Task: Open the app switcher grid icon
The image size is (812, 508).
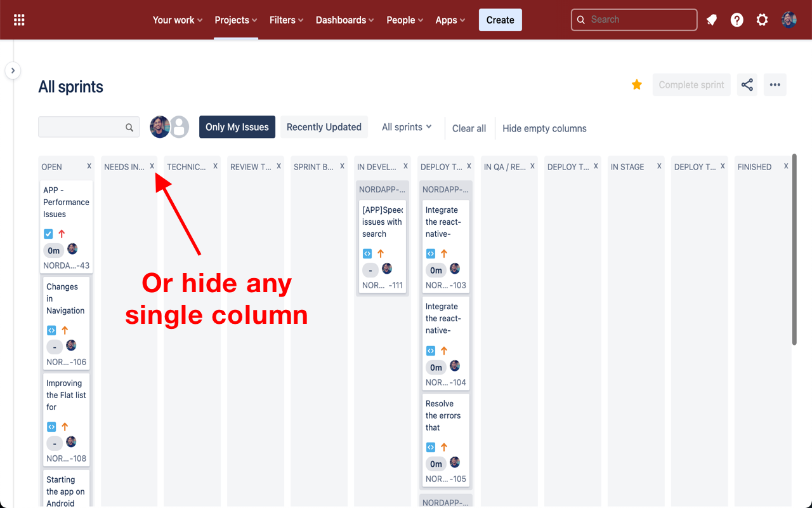Action: pyautogui.click(x=18, y=20)
